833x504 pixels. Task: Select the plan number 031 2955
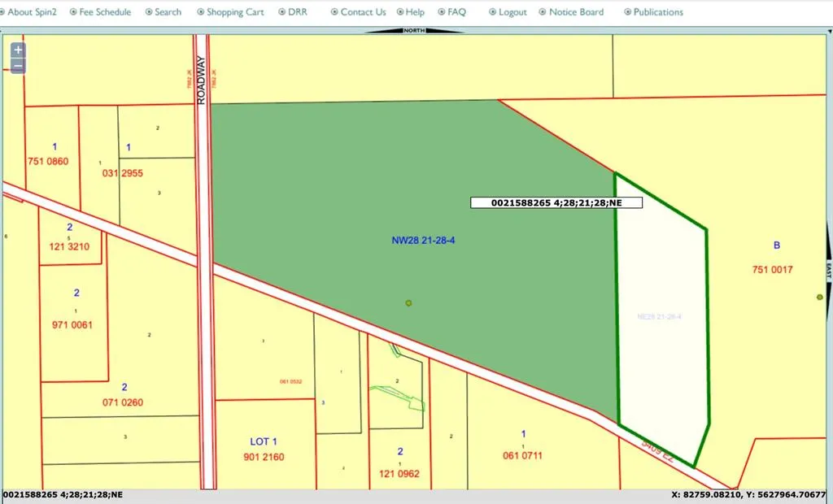(123, 173)
